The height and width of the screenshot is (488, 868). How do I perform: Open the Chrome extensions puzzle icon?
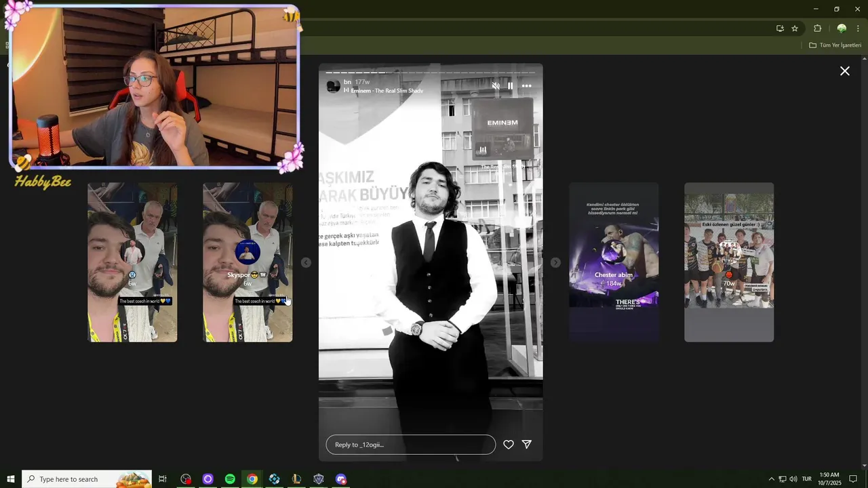(817, 28)
